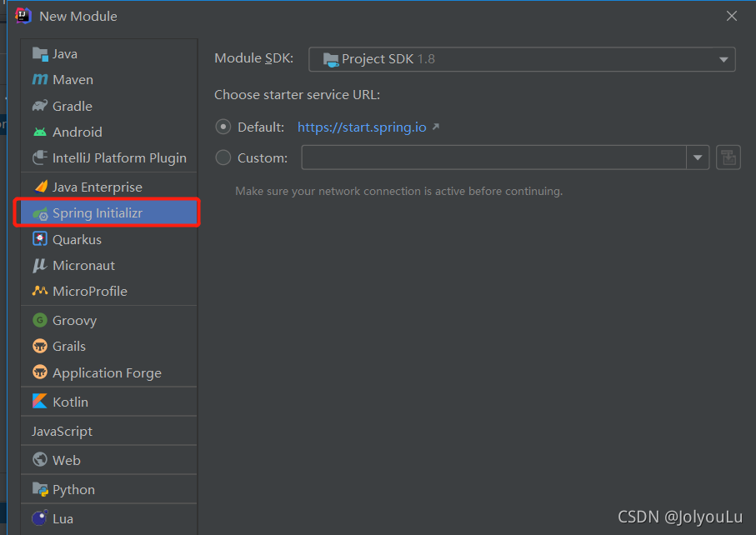Viewport: 756px width, 535px height.
Task: Click the Quarkus icon
Action: [40, 239]
